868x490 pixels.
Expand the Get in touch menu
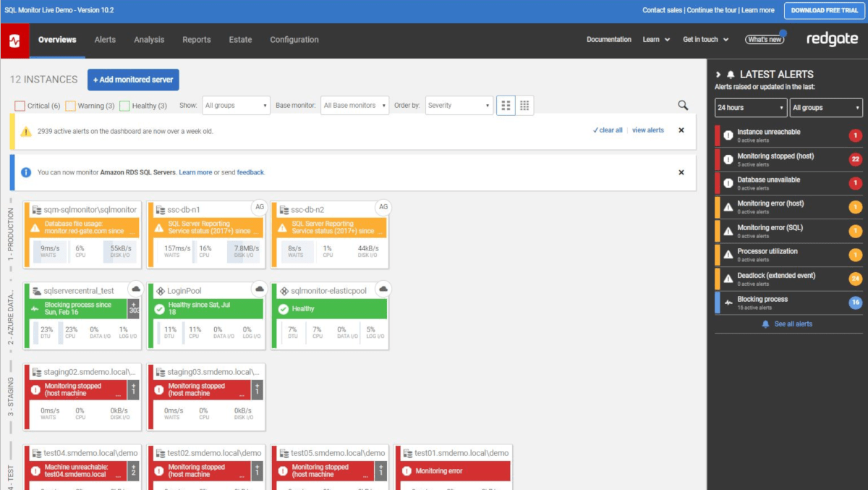point(705,40)
